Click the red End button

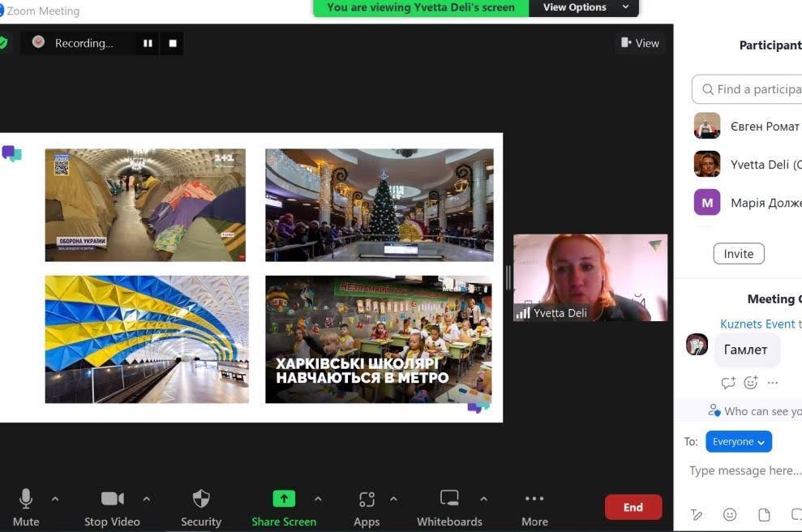[633, 508]
